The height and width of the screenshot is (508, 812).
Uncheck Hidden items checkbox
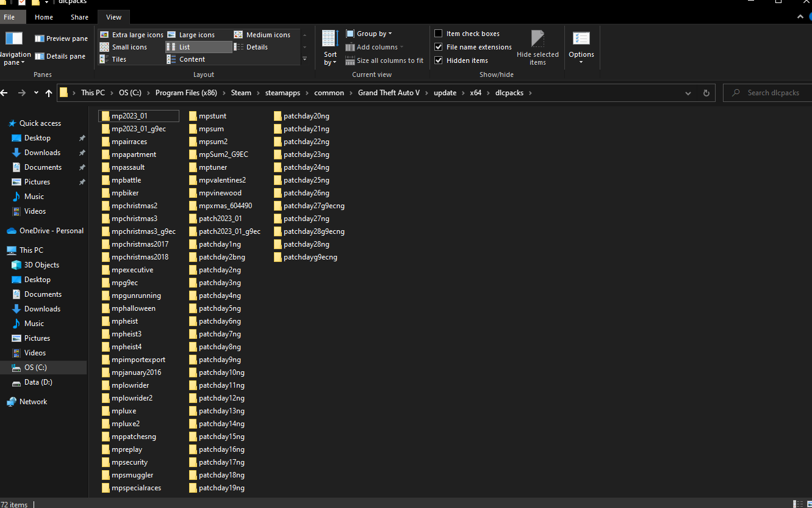point(438,60)
